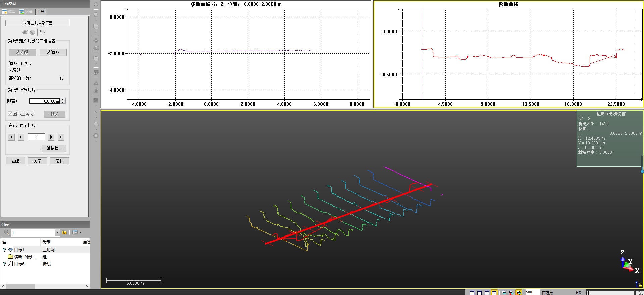The image size is (644, 295).
Task: Click the triangle icon in vertical toolbar
Action: pos(96,83)
